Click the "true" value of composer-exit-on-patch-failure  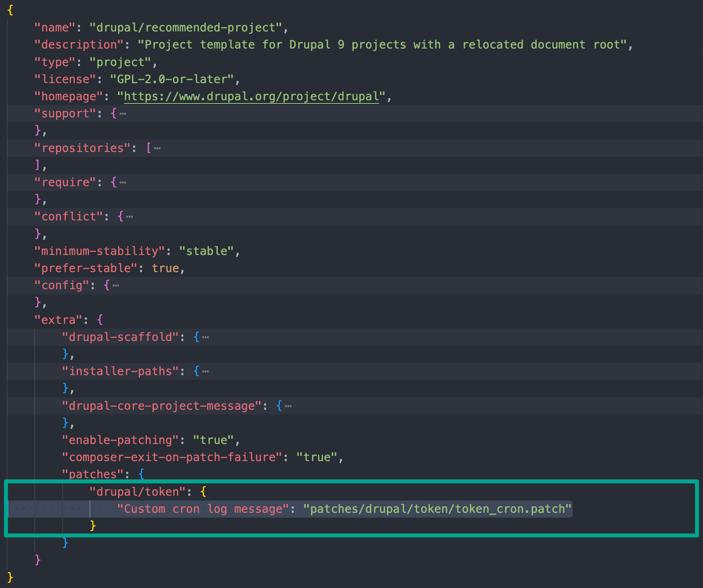point(317,458)
